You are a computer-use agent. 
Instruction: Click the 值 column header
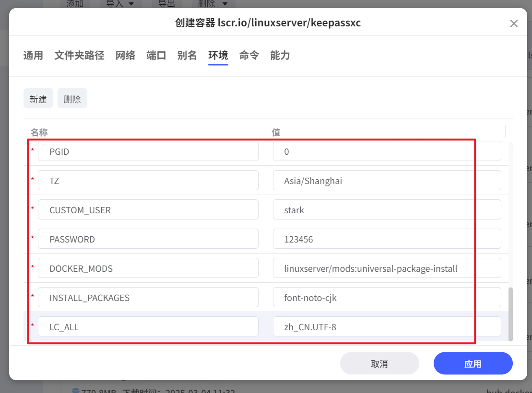click(x=276, y=132)
